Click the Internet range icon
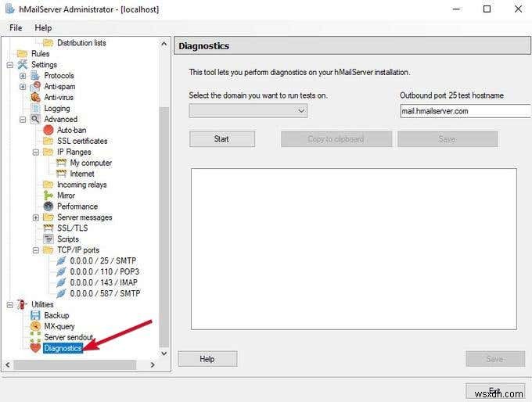 click(61, 174)
